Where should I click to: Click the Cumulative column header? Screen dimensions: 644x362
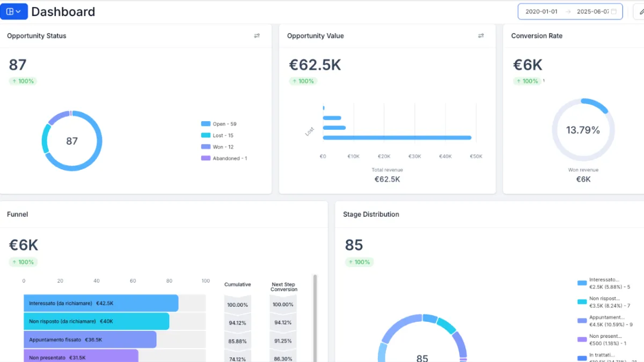[x=237, y=285]
